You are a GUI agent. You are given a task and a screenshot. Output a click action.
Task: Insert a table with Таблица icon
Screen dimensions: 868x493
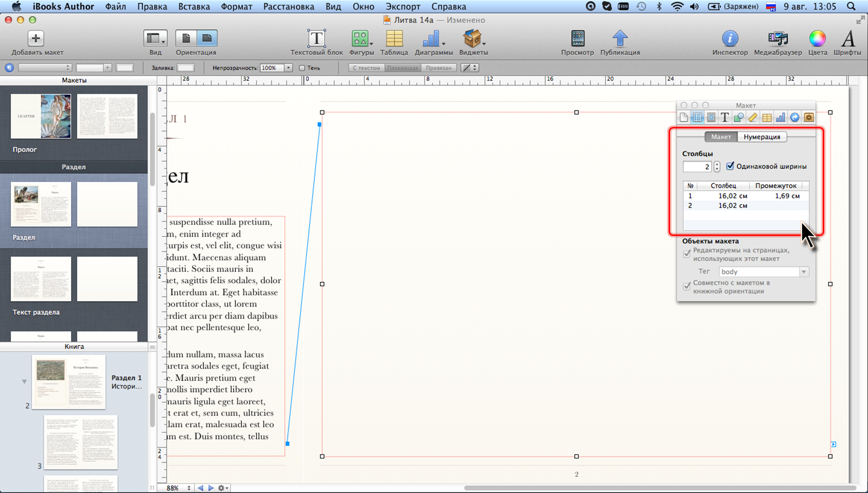tap(394, 39)
